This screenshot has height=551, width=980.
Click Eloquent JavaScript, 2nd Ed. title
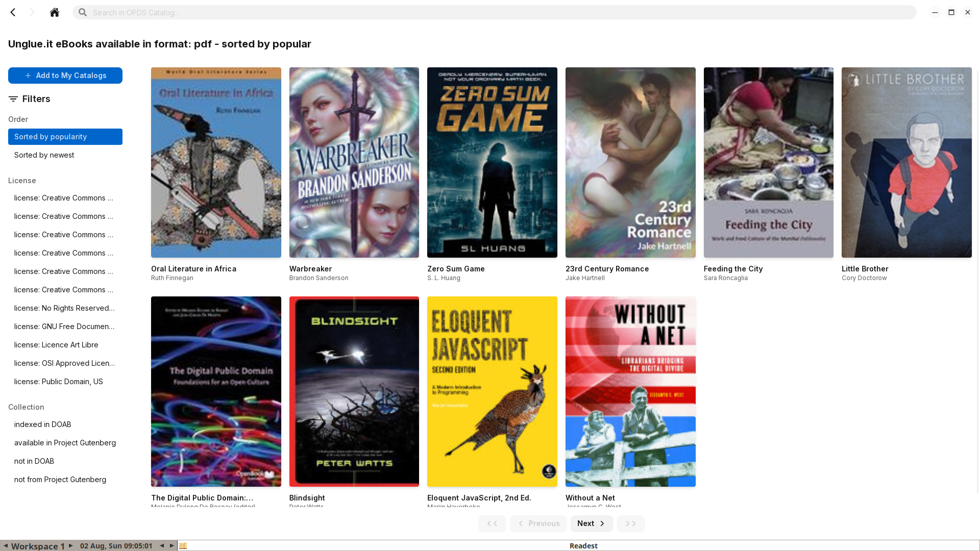click(x=479, y=498)
